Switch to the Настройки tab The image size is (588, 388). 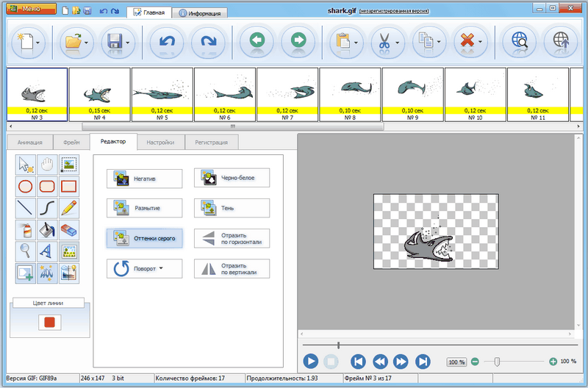coord(159,142)
